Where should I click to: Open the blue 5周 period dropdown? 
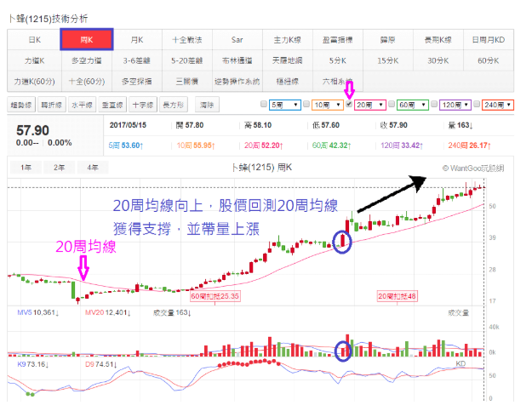[x=285, y=105]
